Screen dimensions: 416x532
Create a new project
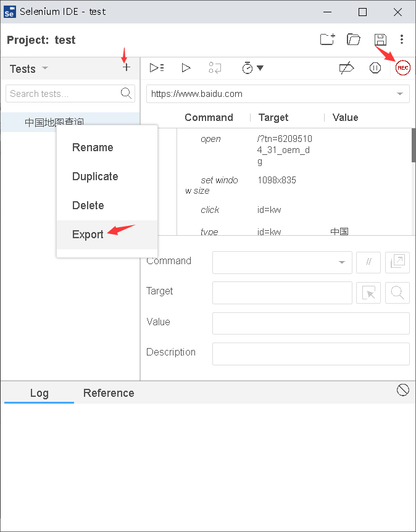click(x=327, y=39)
